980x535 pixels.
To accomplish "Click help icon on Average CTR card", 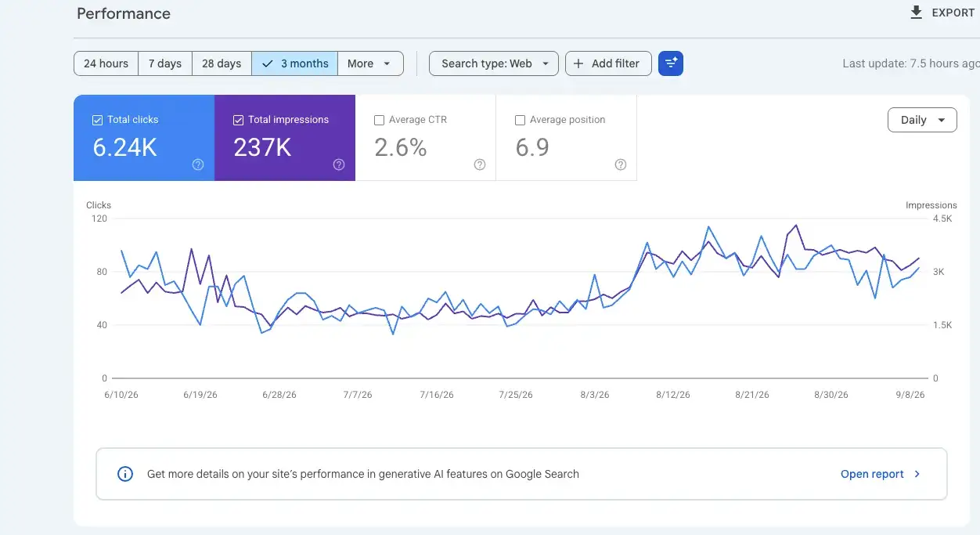I will tap(480, 164).
